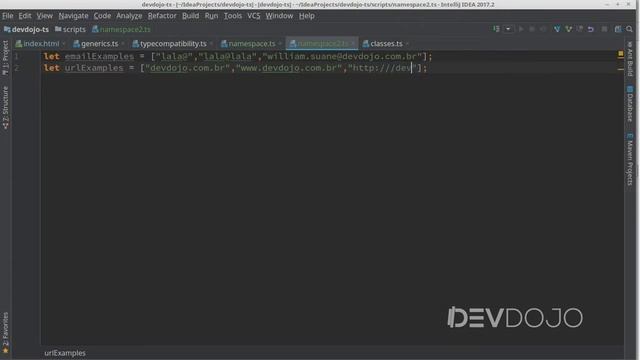The image size is (640, 360).
Task: Click the yellow inspection warning indicator
Action: [620, 54]
